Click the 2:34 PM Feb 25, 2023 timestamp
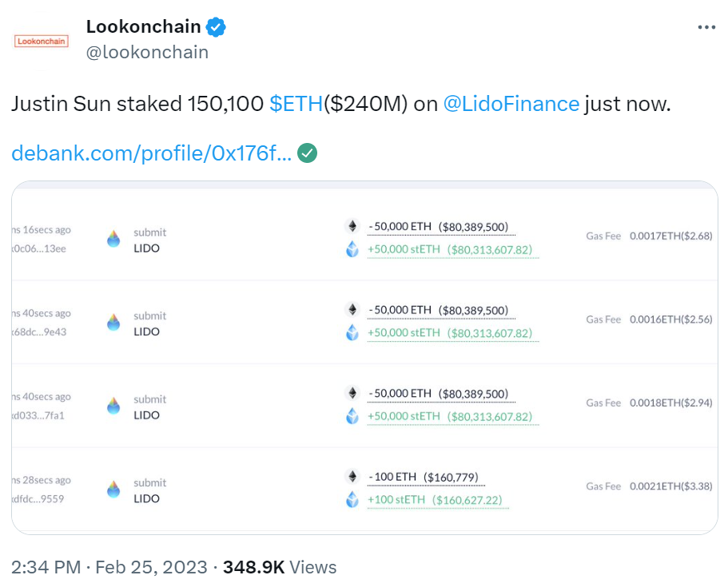This screenshot has height=587, width=728. tap(109, 567)
